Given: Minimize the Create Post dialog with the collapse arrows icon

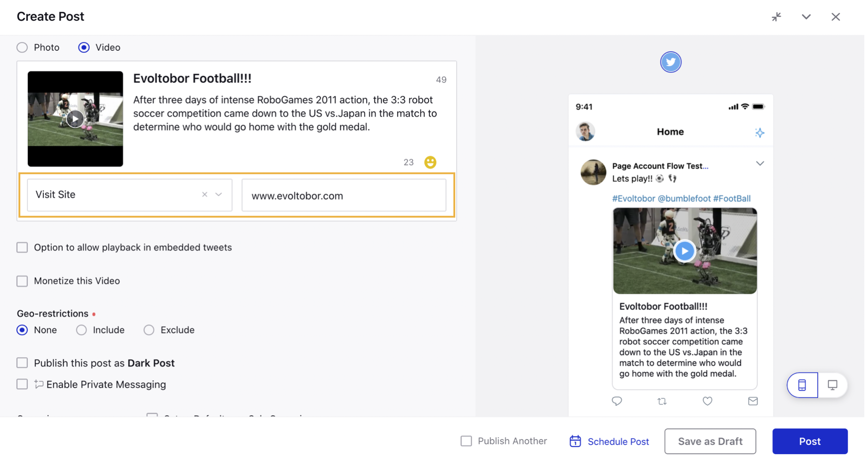Looking at the screenshot, I should (777, 17).
